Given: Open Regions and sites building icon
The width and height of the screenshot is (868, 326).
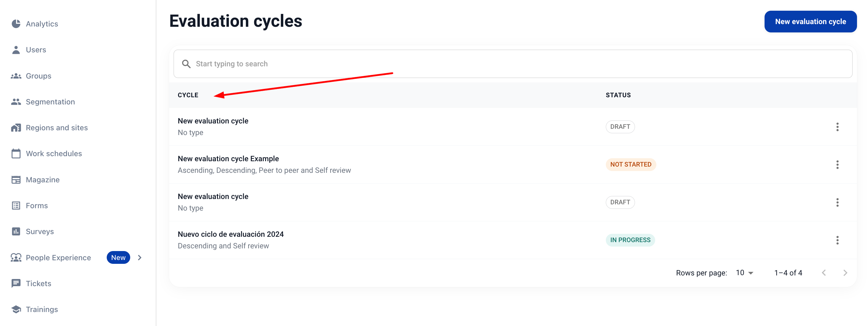Looking at the screenshot, I should click(16, 128).
